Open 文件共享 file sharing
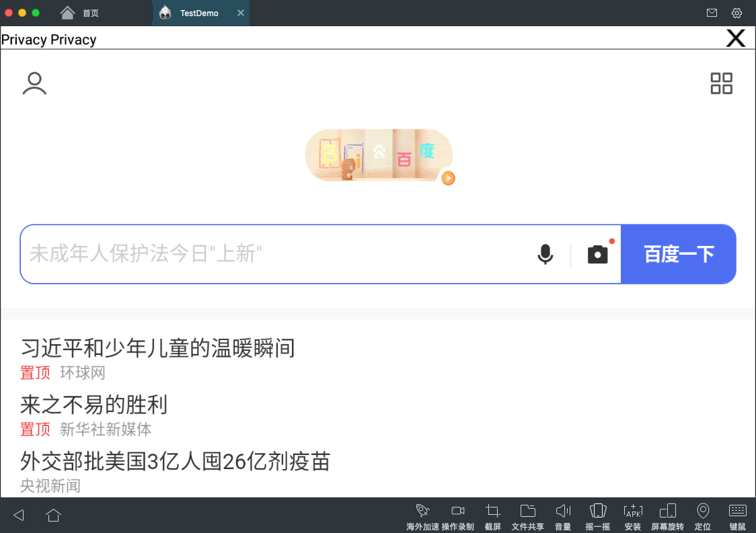Image resolution: width=756 pixels, height=533 pixels. pos(527,517)
